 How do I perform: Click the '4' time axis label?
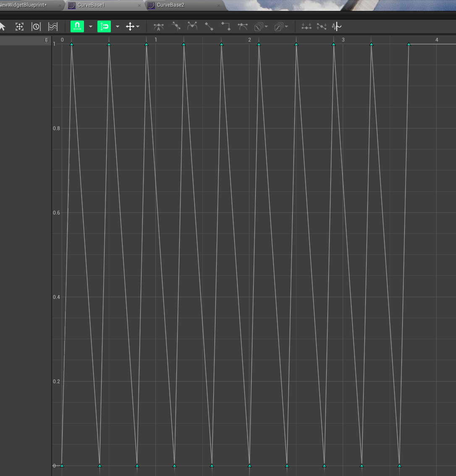point(437,40)
